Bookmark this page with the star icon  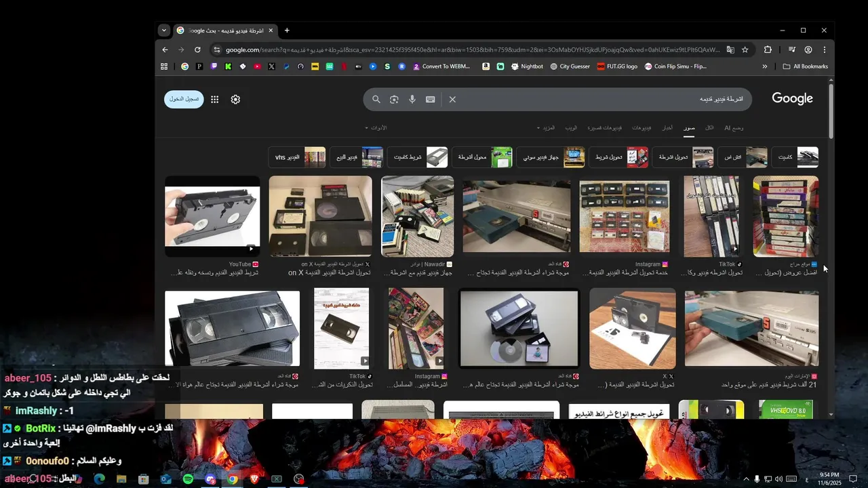tap(745, 49)
